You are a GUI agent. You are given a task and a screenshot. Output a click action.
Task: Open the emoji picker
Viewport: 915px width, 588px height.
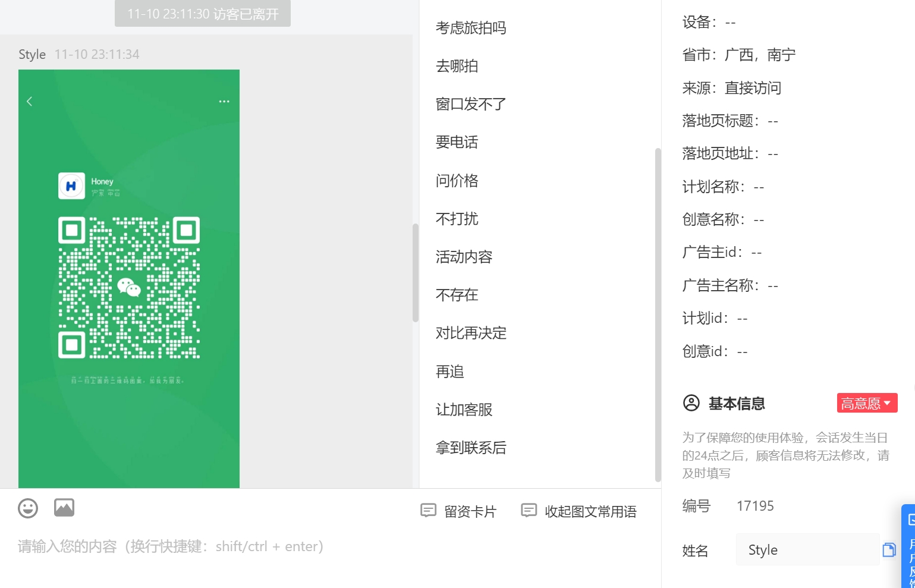(28, 508)
